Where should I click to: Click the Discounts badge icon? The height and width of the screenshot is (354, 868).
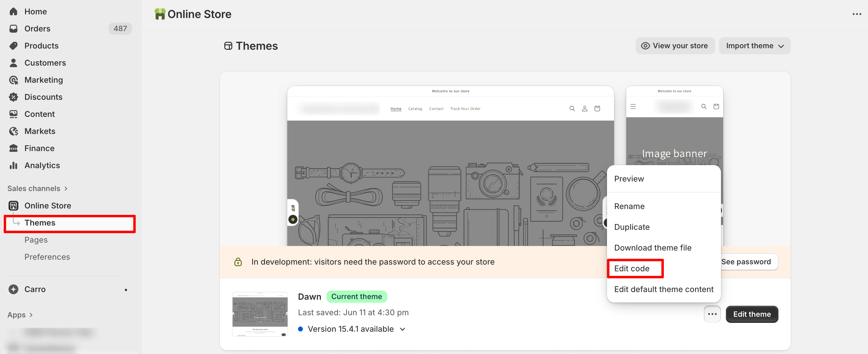(13, 97)
